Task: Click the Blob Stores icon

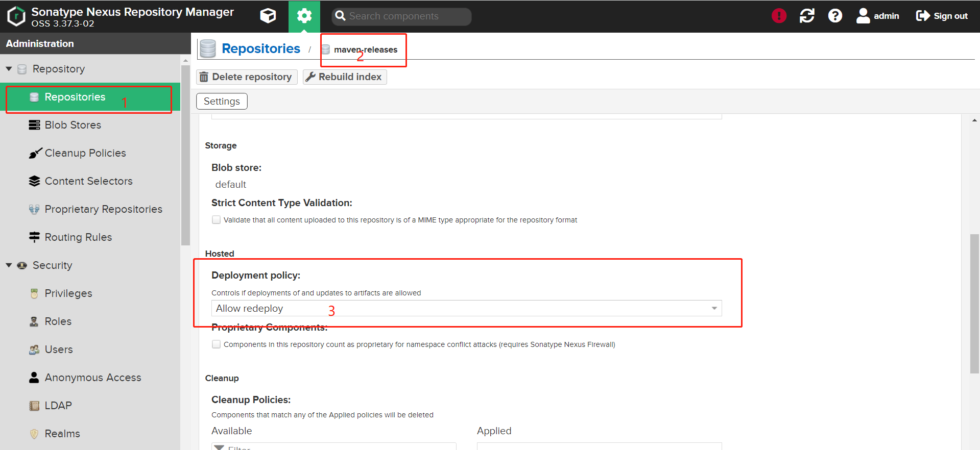Action: (x=34, y=125)
